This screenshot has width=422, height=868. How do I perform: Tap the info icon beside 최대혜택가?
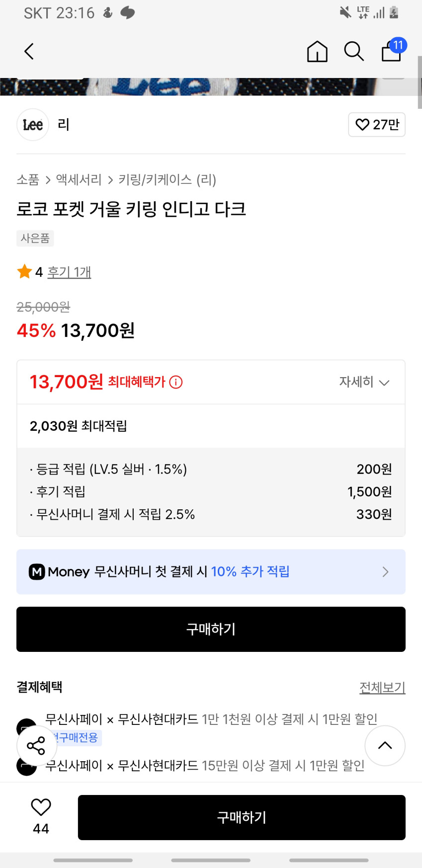(x=176, y=382)
